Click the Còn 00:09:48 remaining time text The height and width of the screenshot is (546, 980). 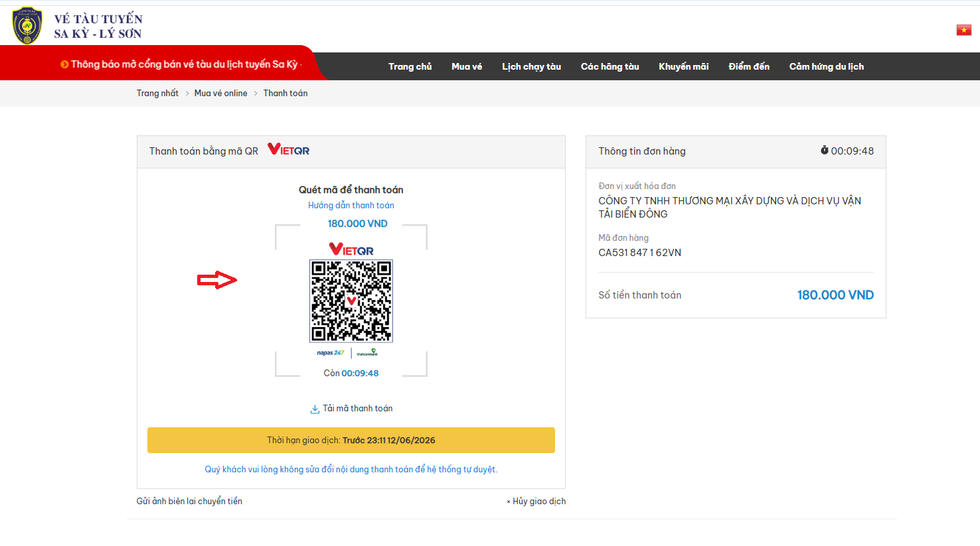(351, 374)
